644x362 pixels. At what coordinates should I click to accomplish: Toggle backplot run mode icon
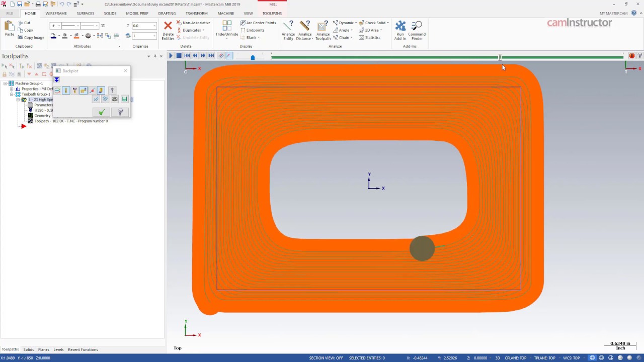click(229, 56)
